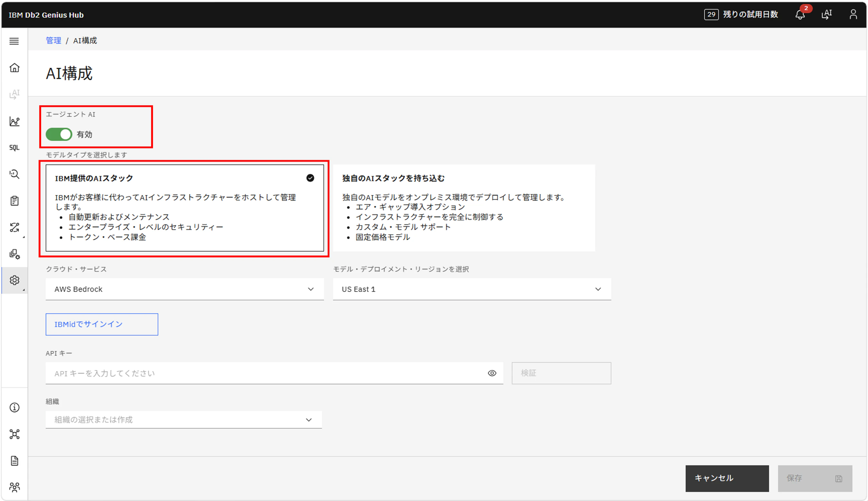
Task: Toggle the エージェント AI switch off
Action: (59, 134)
